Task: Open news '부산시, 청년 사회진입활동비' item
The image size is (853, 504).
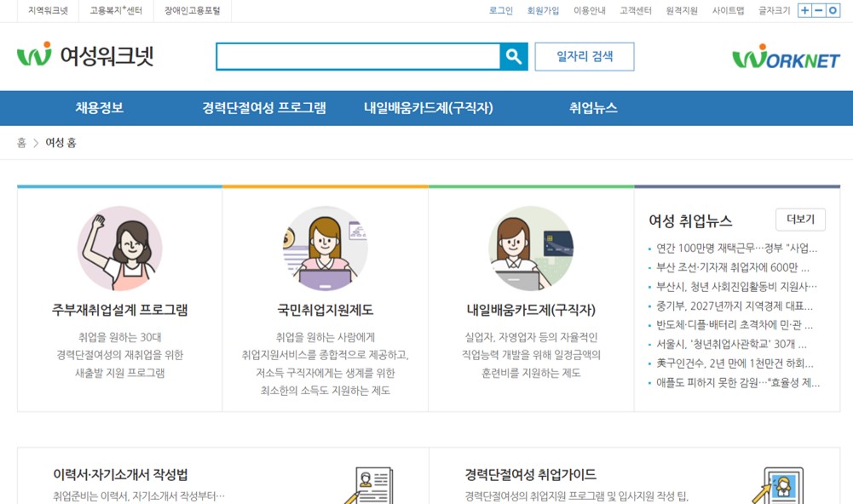Action: coord(736,287)
